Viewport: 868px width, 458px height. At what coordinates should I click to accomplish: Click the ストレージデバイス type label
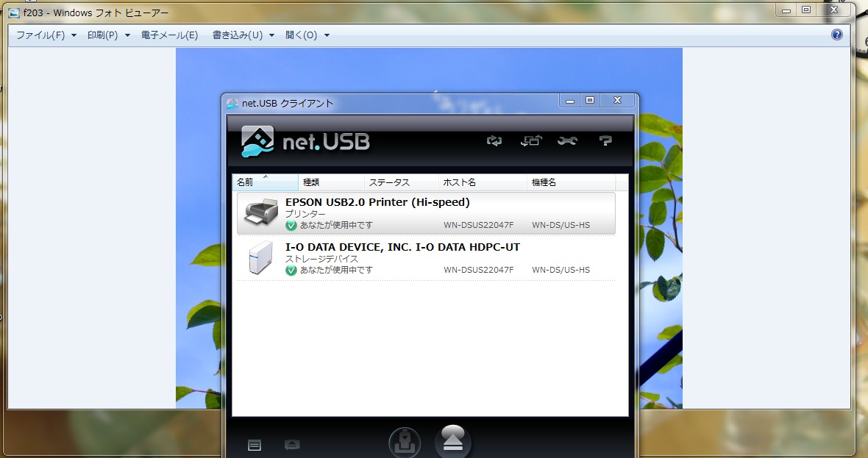[x=321, y=259]
